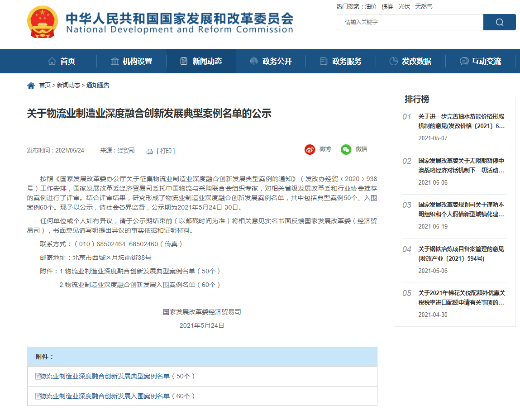Click the printer icon beside 打印
Image resolution: width=520 pixels, height=420 pixels.
point(150,152)
